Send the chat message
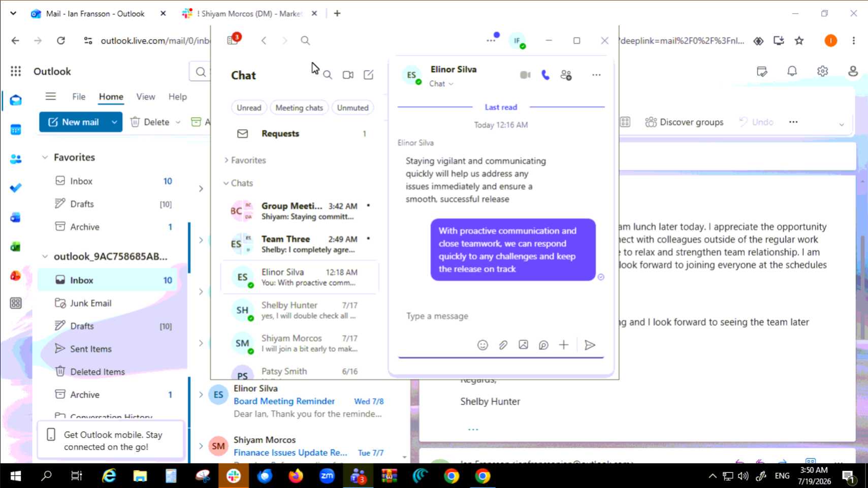 590,345
